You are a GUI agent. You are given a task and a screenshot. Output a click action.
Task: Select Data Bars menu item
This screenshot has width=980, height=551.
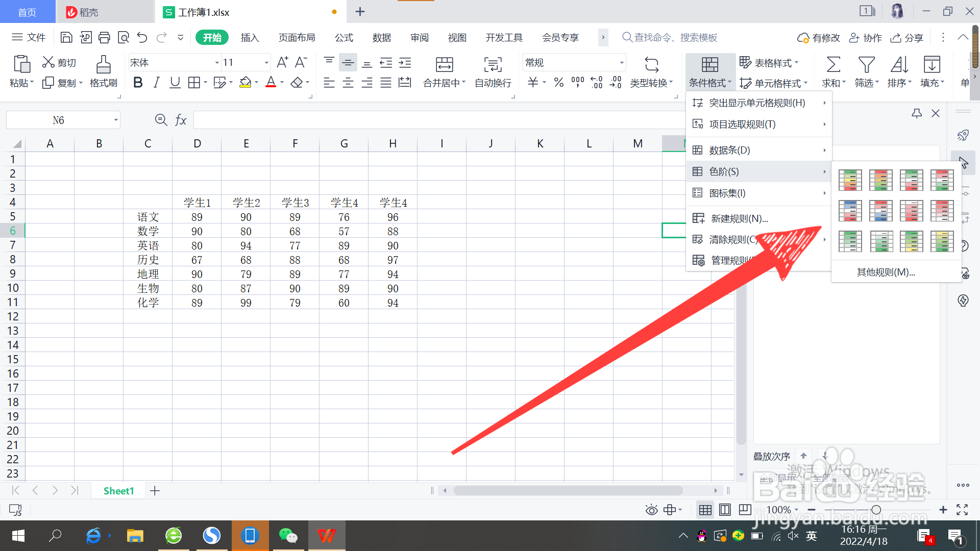(x=759, y=151)
